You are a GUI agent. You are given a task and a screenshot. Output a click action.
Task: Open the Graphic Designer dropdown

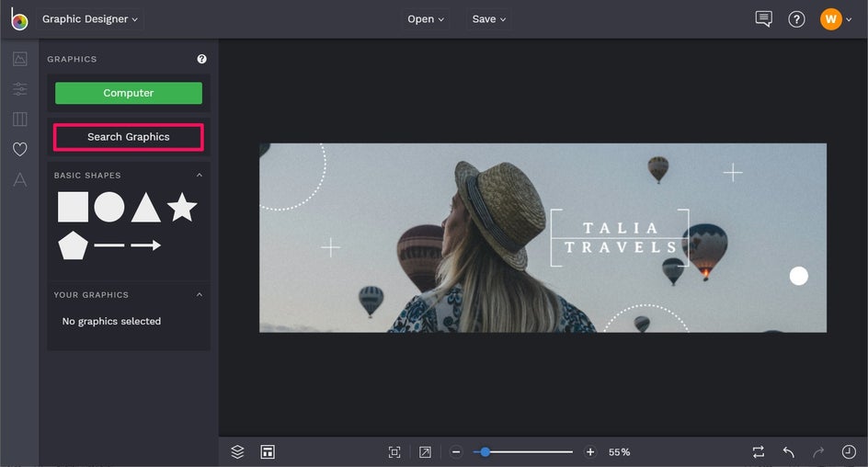click(x=90, y=18)
